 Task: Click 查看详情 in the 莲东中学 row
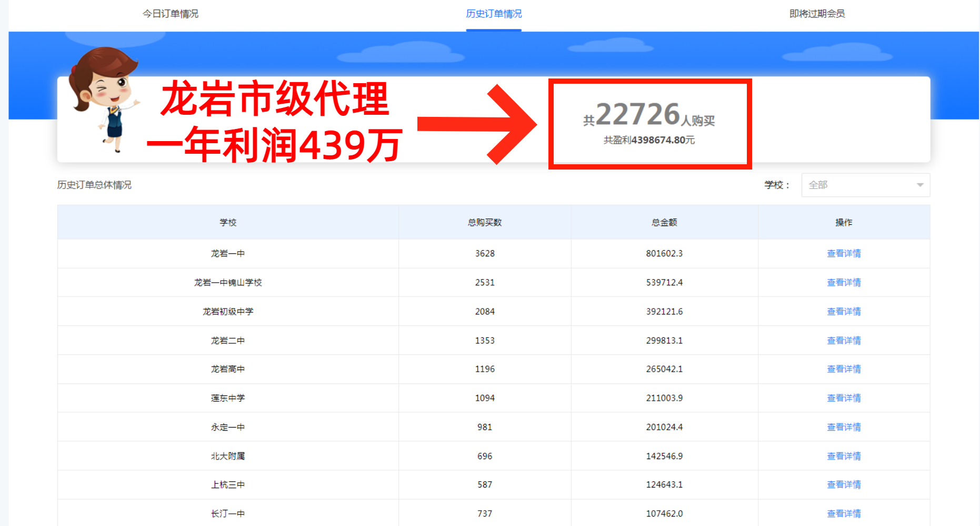tap(844, 398)
